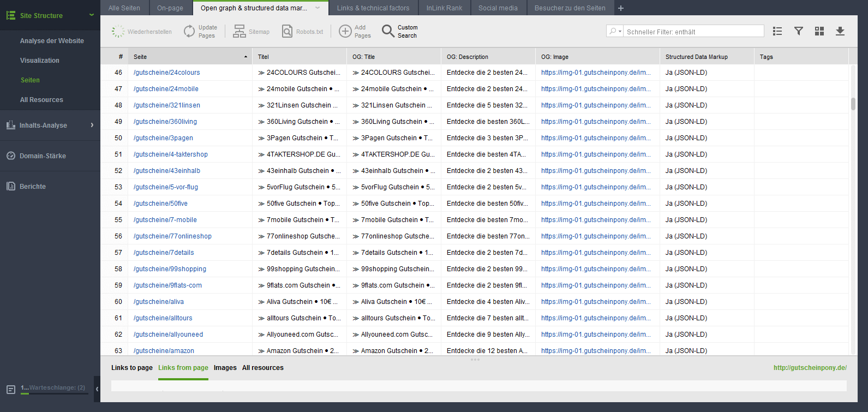Collapse the Site Structure section
This screenshot has width=868, height=412.
(x=92, y=15)
